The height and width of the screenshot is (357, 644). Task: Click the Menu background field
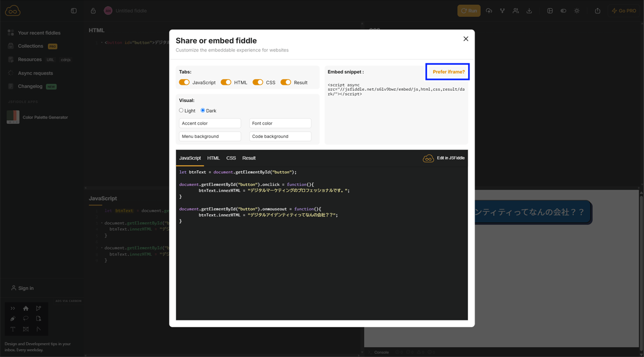[210, 136]
